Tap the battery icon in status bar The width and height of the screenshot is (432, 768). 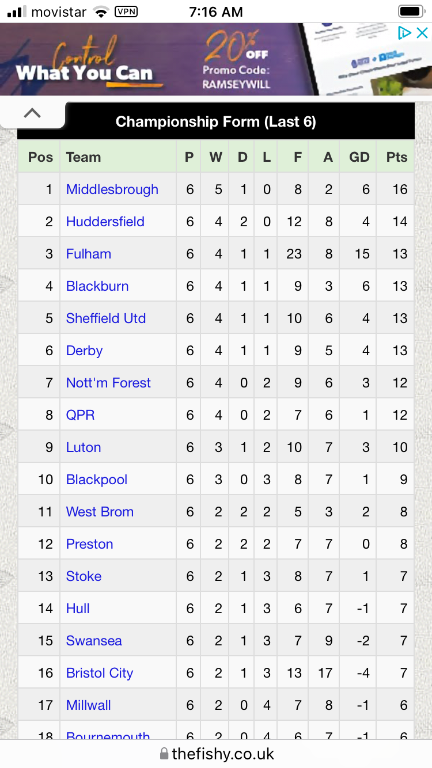pos(411,11)
